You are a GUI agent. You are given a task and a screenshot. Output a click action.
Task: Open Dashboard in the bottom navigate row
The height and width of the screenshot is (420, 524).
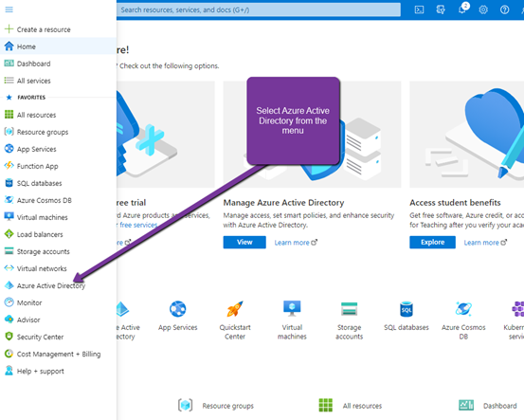[488, 405]
